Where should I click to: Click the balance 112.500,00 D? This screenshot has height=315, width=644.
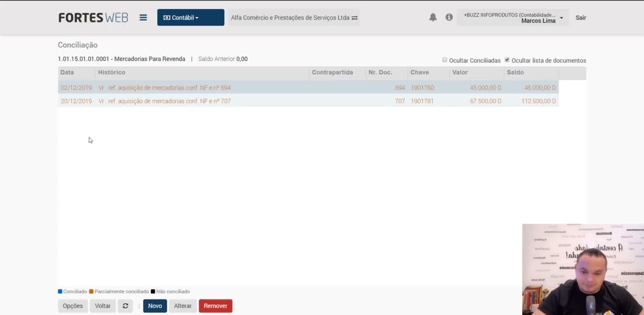pyautogui.click(x=538, y=101)
